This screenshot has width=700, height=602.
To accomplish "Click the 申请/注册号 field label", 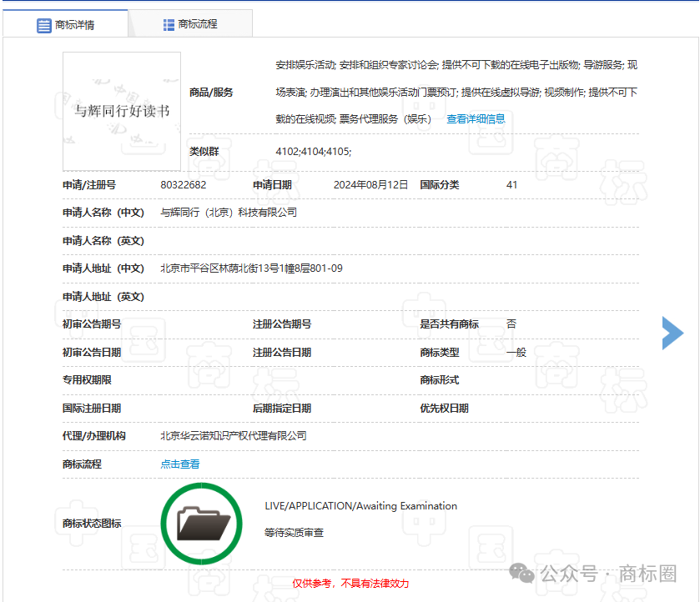I will click(x=89, y=185).
